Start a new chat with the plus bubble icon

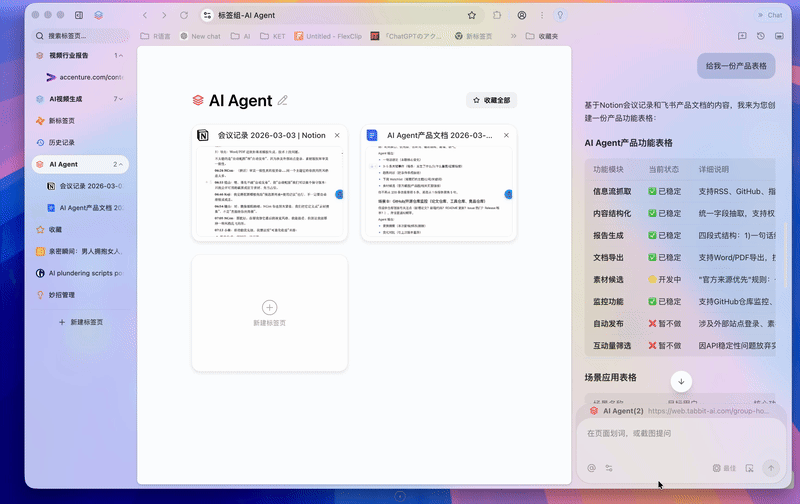(x=742, y=36)
